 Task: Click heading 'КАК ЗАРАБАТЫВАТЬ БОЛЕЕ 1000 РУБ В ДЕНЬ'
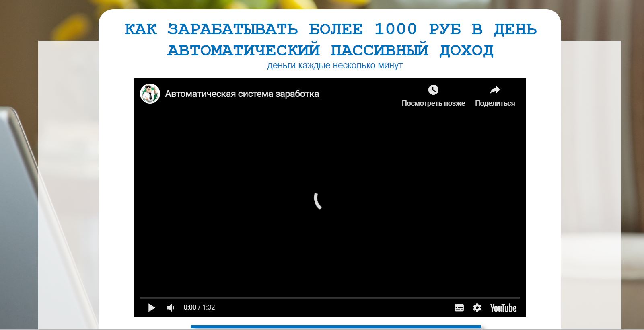(331, 29)
